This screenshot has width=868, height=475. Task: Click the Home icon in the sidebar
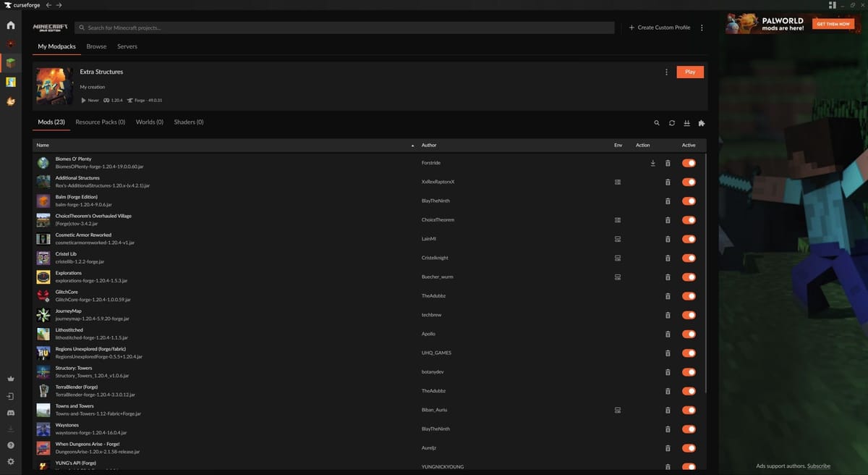pos(10,26)
